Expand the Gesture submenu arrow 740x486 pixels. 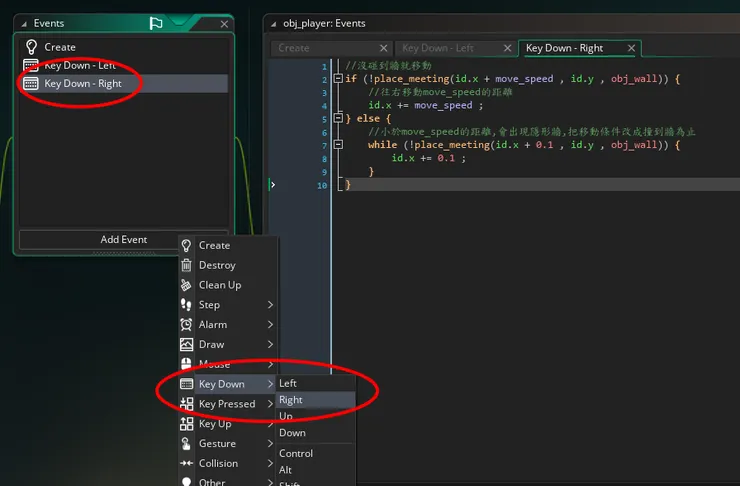[x=270, y=444]
